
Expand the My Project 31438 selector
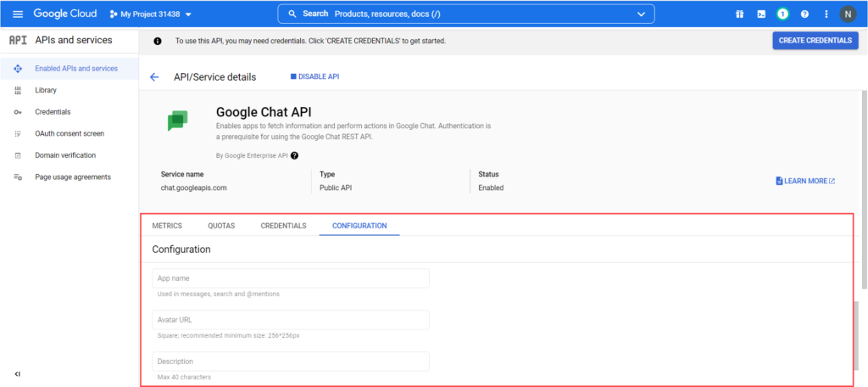pos(151,14)
